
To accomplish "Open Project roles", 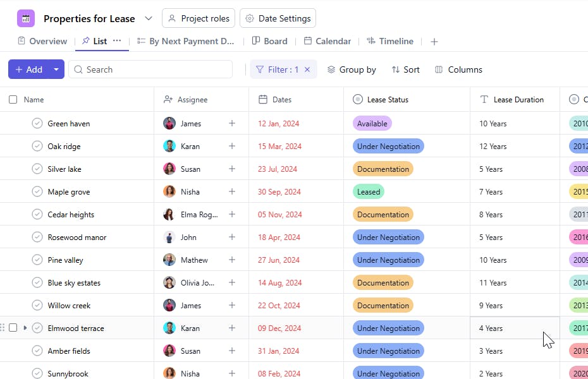I will click(199, 18).
